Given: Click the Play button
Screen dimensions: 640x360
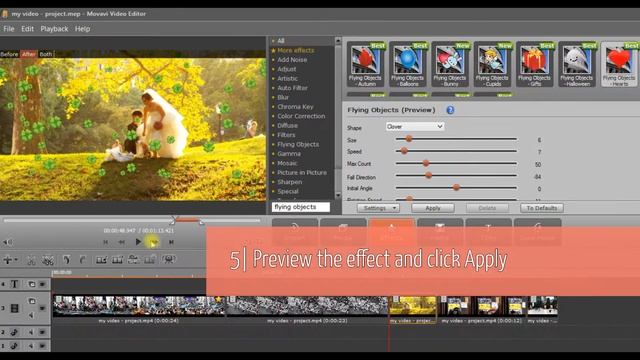Looking at the screenshot, I should click(x=138, y=242).
